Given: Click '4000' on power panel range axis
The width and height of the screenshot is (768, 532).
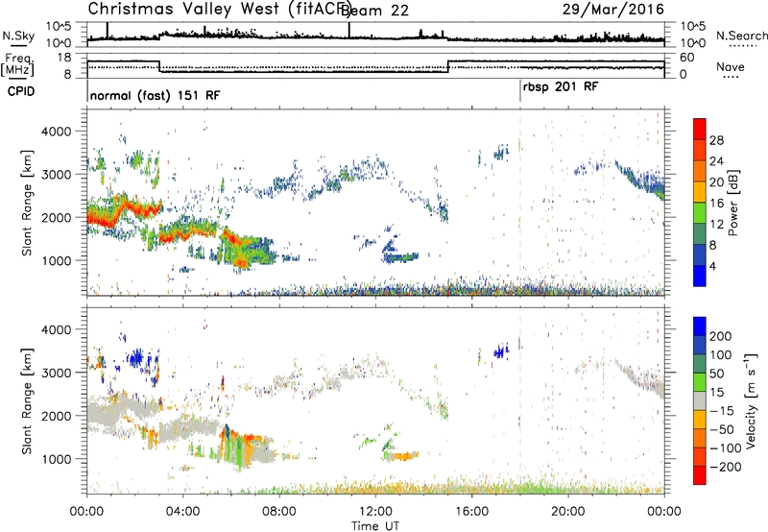Looking at the screenshot, I should (57, 132).
